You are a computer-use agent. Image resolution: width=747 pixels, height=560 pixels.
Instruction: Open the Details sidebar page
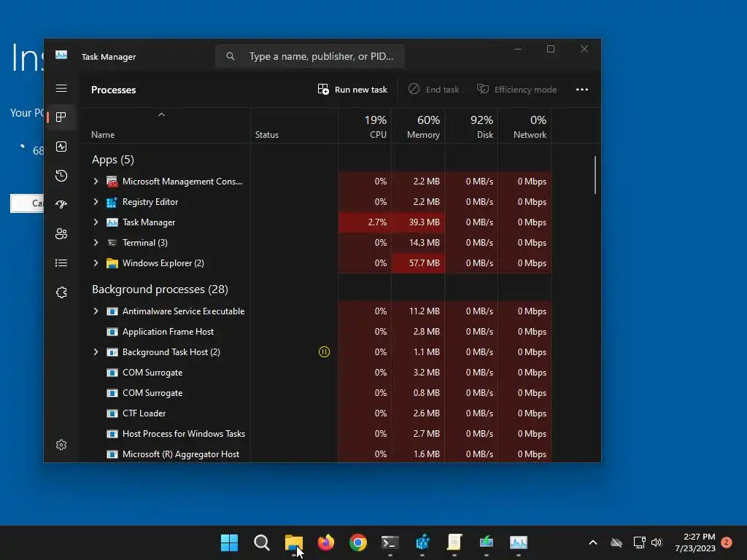tap(61, 262)
